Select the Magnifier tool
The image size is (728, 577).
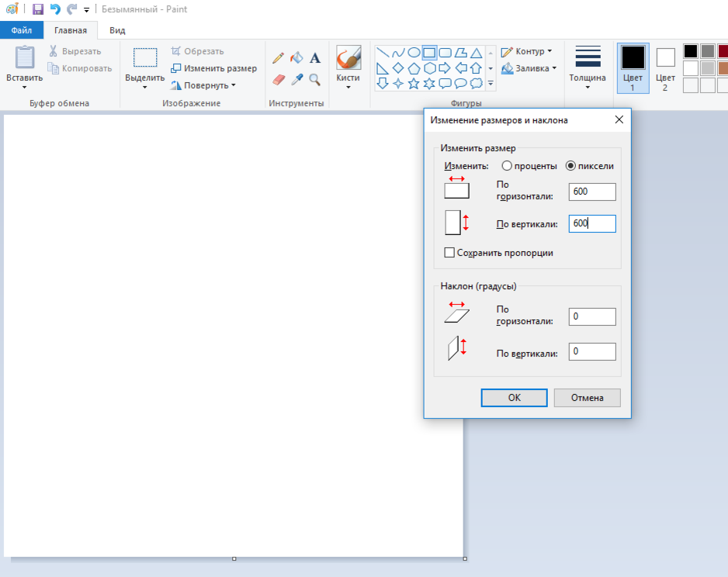pyautogui.click(x=315, y=80)
